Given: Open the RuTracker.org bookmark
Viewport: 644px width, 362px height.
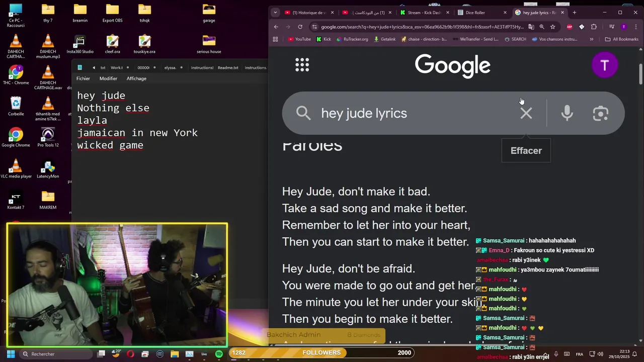Looking at the screenshot, I should pos(352,39).
